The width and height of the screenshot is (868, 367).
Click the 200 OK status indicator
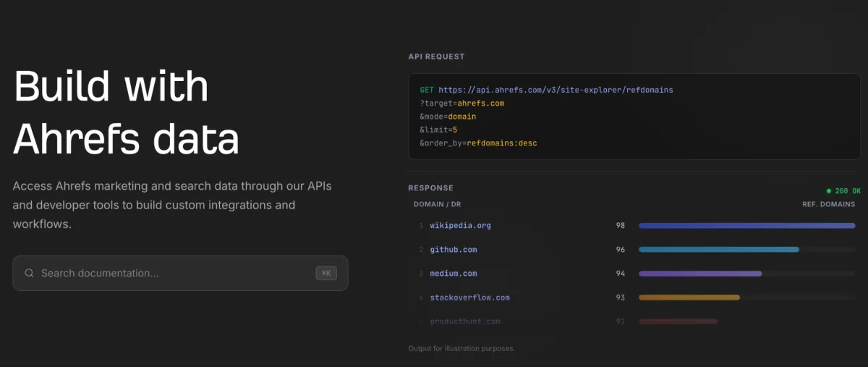coord(843,191)
